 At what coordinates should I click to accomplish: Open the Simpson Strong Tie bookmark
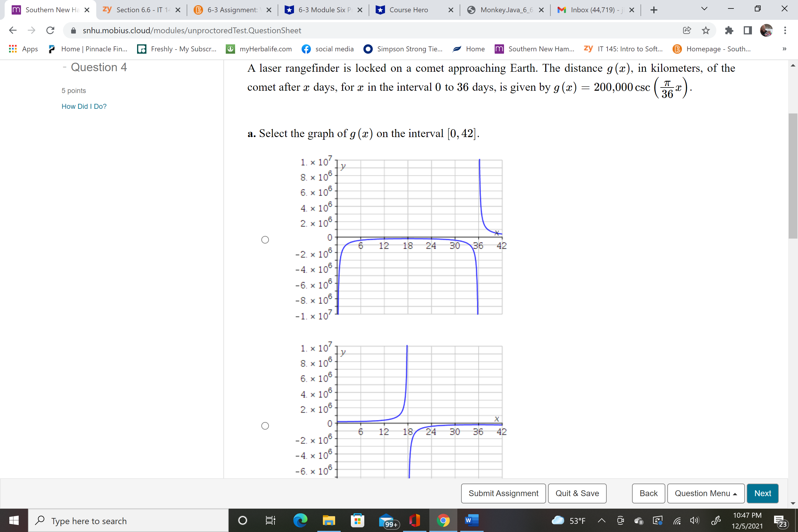pos(403,49)
